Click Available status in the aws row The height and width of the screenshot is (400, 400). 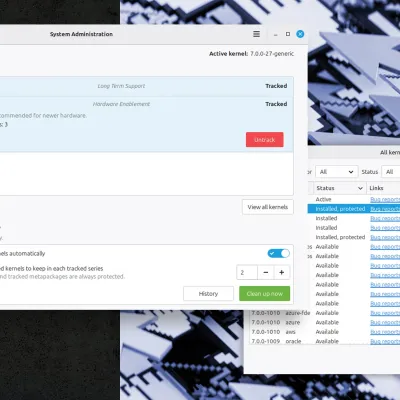coord(327,332)
